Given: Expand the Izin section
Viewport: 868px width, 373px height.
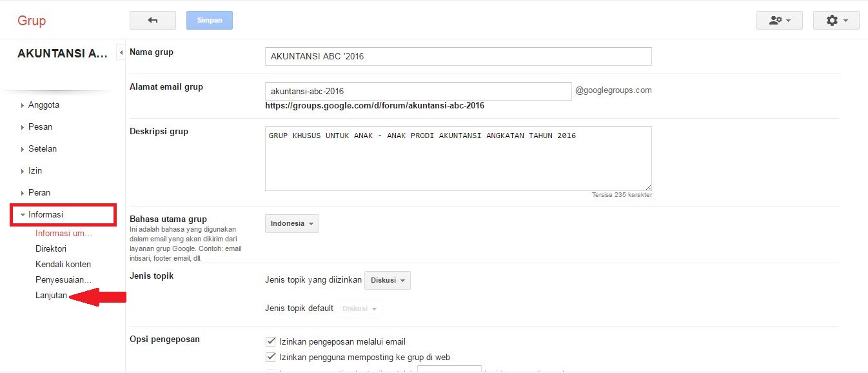Looking at the screenshot, I should (32, 170).
